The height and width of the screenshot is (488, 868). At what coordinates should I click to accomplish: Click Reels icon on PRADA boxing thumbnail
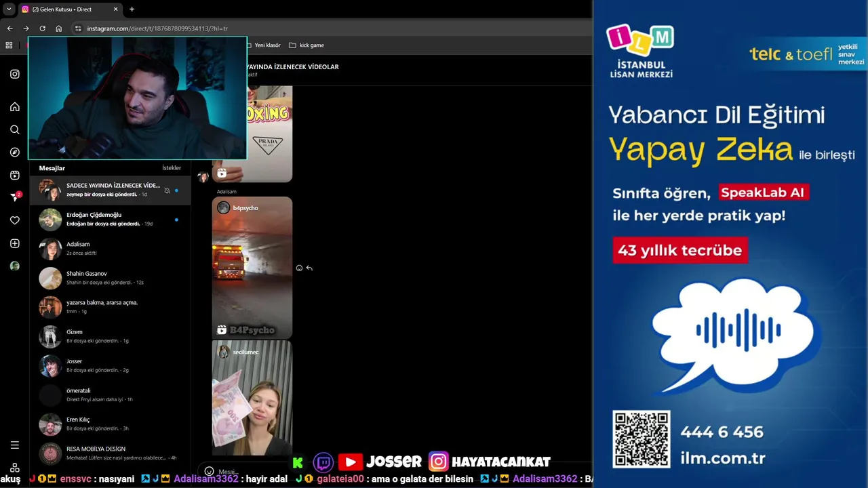click(x=222, y=174)
